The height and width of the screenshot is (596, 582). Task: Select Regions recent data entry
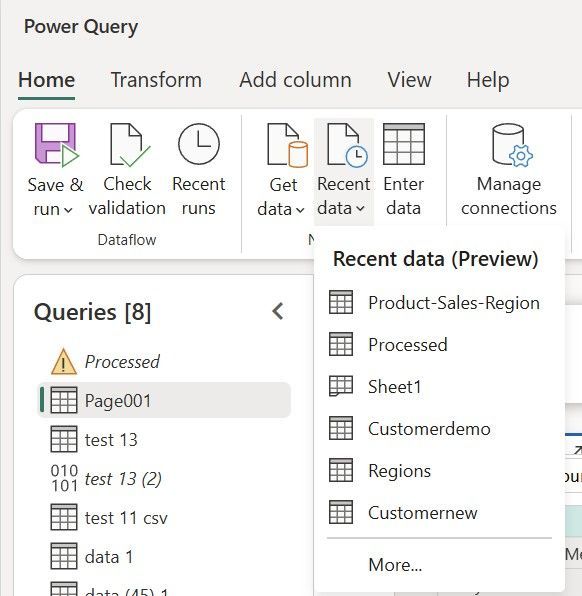439,471
